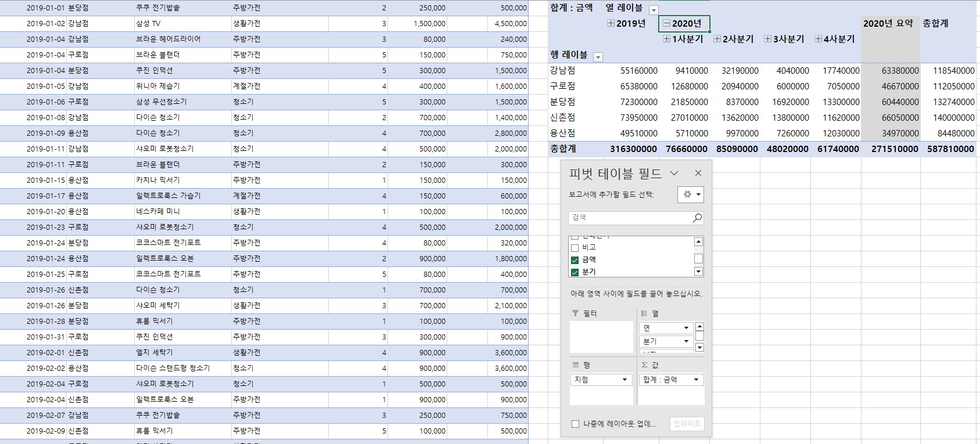Viewport: 980px width, 444px height.
Task: Open the 지점 row field dropdown
Action: (x=625, y=380)
